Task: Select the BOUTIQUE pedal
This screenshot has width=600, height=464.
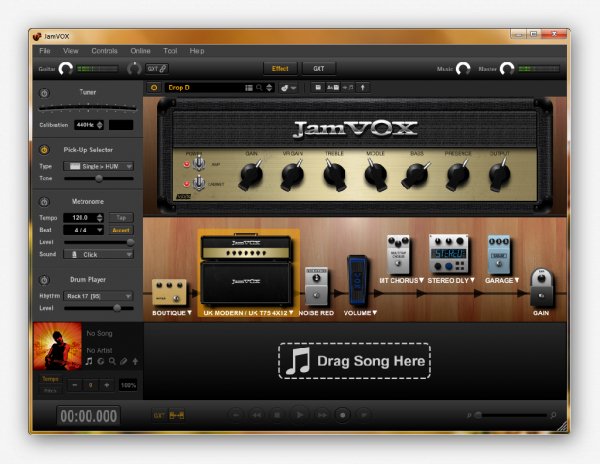Action: tap(169, 292)
